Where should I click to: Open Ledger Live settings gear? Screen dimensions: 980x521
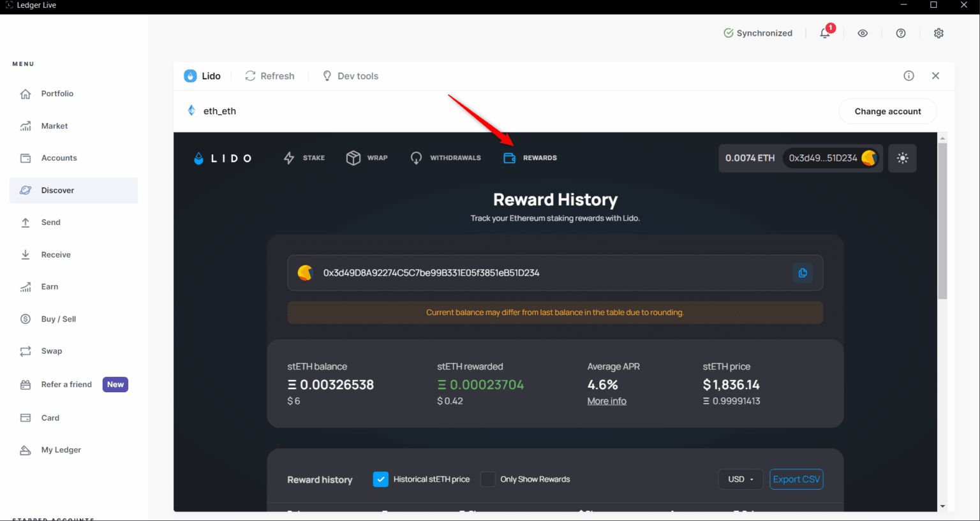pos(939,33)
